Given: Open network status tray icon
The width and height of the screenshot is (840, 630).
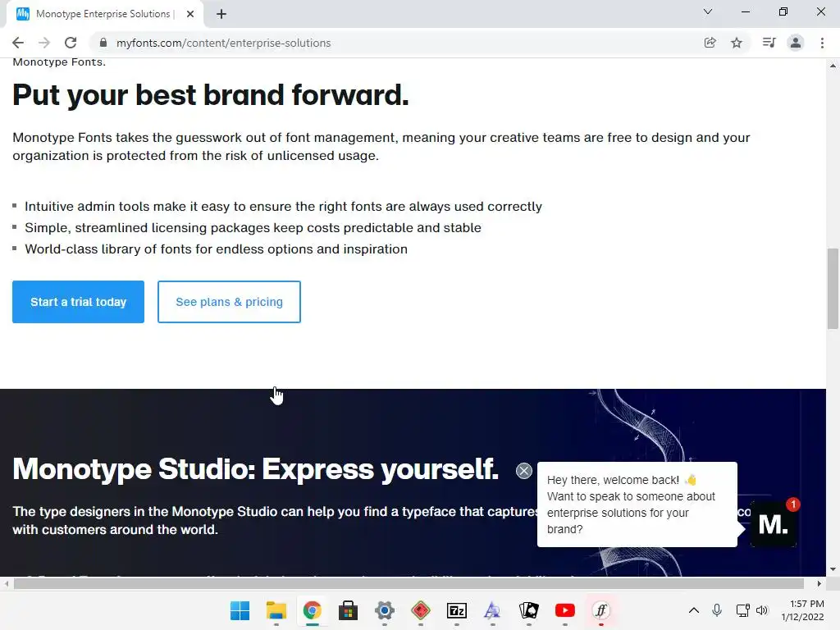Looking at the screenshot, I should click(x=742, y=610).
